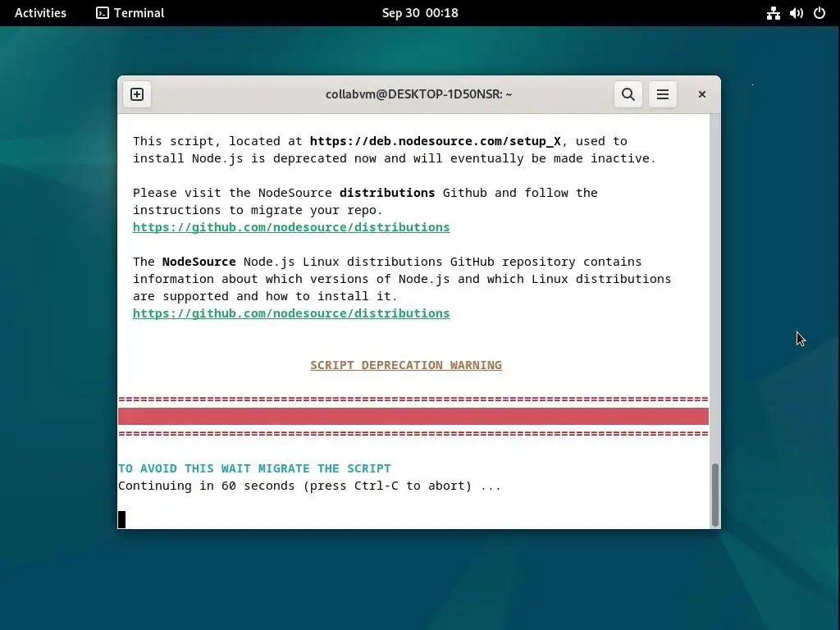
Task: Open the clock and calendar showing Sep 30 00:18
Action: click(420, 13)
